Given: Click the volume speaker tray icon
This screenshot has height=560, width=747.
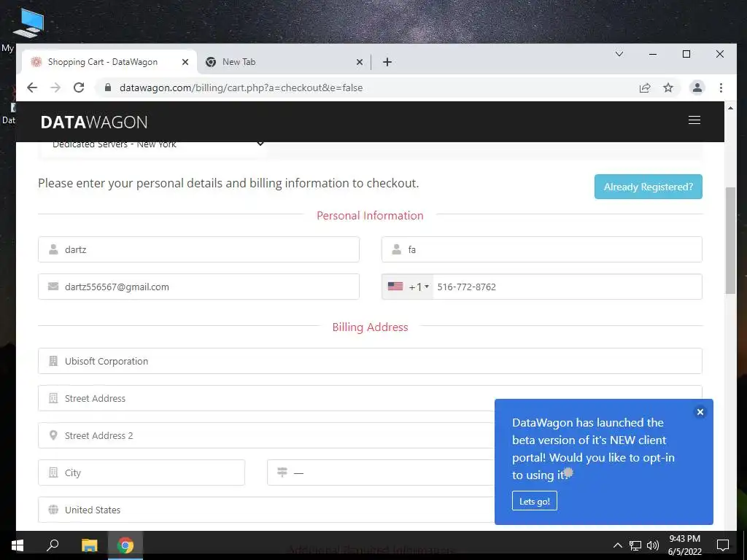Looking at the screenshot, I should (653, 545).
